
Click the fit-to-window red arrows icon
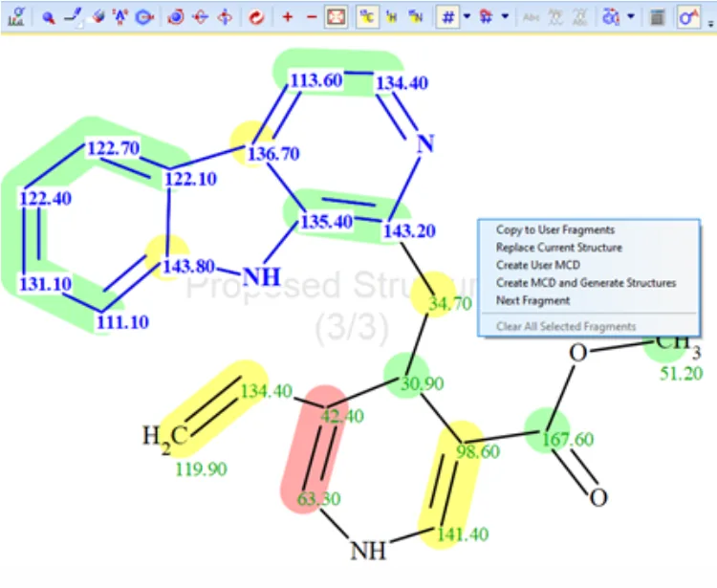tap(337, 17)
